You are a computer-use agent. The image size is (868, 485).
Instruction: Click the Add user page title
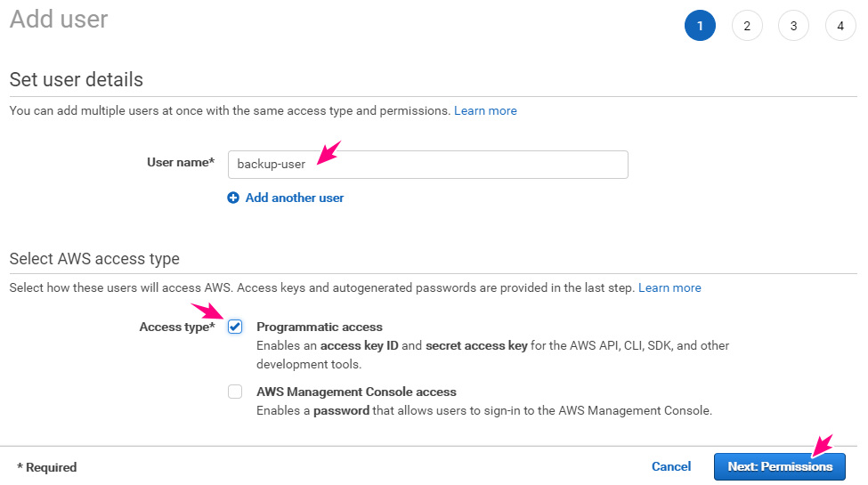pyautogui.click(x=59, y=19)
